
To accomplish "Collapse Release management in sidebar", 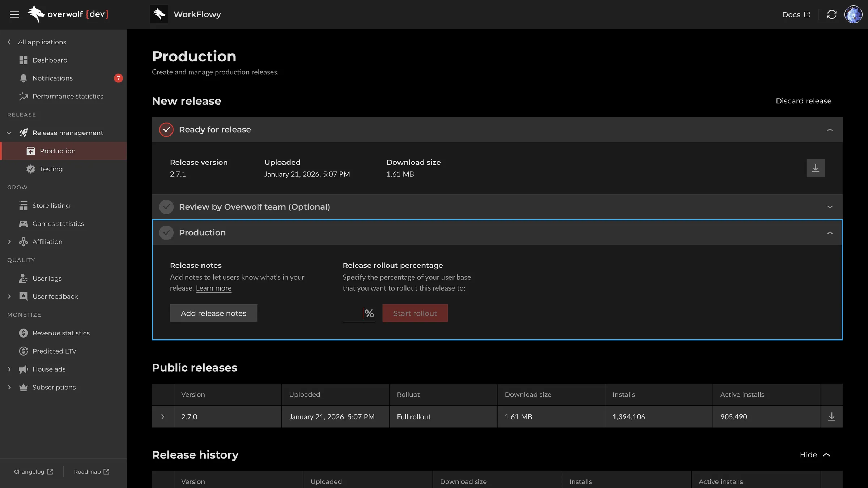I will pos(9,133).
